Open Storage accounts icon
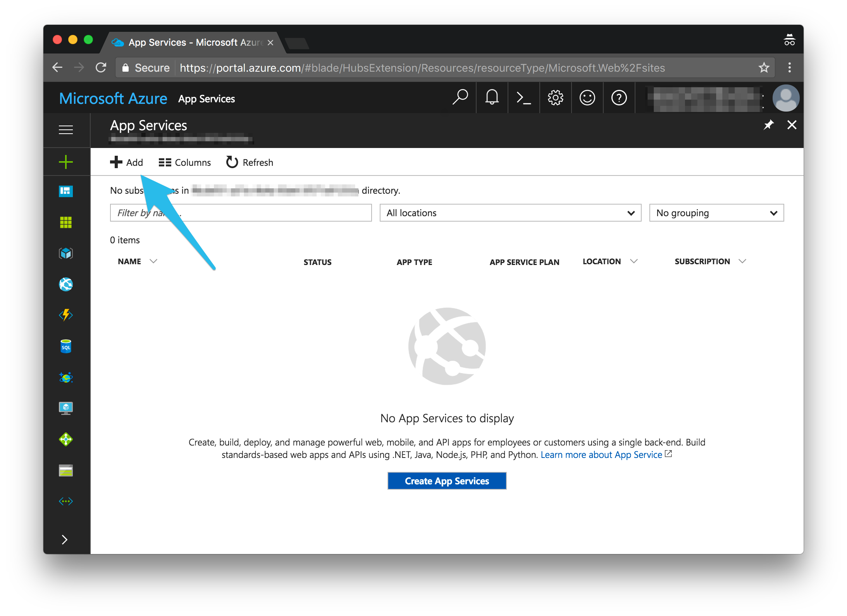Screen dimensions: 847x616 coord(66,470)
